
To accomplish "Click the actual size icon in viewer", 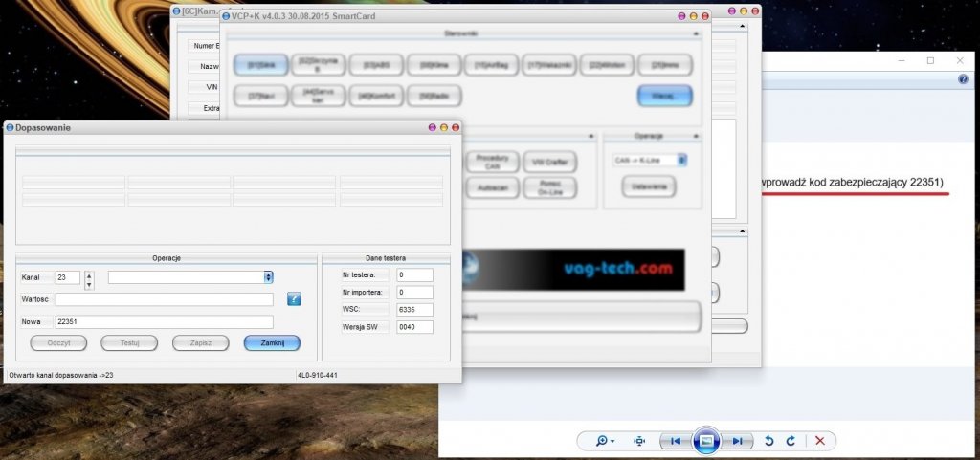I will pyautogui.click(x=639, y=441).
